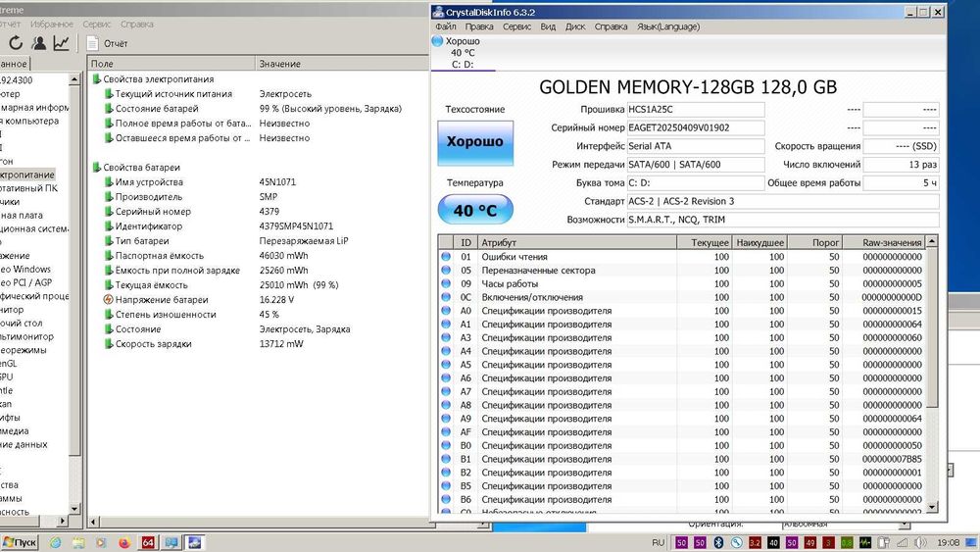Open the Пуск Start button
This screenshot has height=552, width=980.
click(x=20, y=542)
